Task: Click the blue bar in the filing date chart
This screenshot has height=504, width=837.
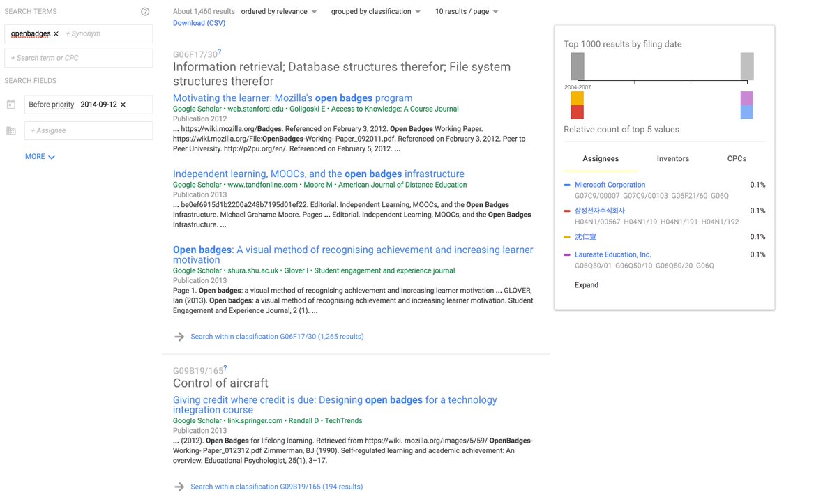Action: pyautogui.click(x=747, y=112)
